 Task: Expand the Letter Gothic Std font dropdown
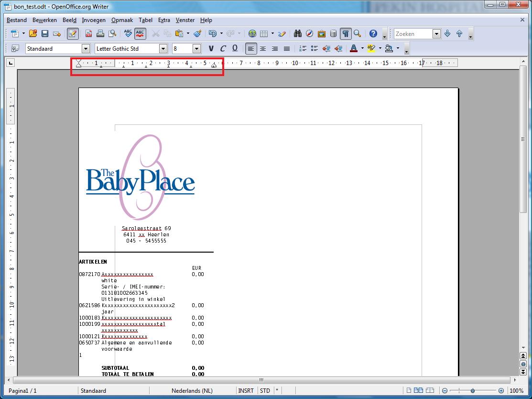pos(163,48)
